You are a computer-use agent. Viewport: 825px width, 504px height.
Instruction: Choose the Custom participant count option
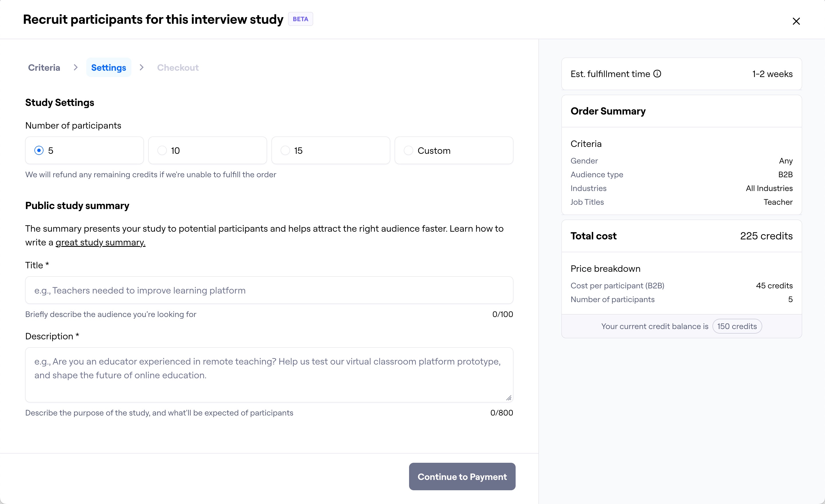pyautogui.click(x=408, y=150)
